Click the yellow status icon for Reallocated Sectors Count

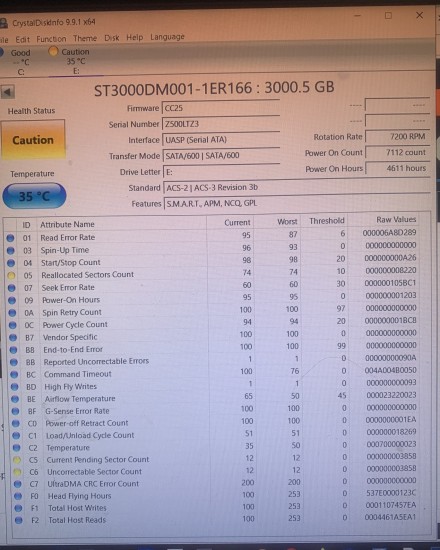[11, 275]
